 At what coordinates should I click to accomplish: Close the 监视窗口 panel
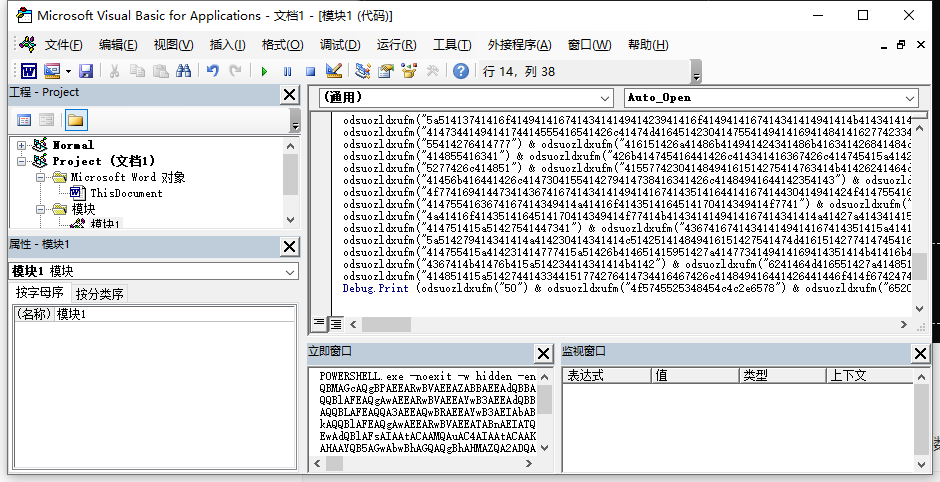(920, 354)
